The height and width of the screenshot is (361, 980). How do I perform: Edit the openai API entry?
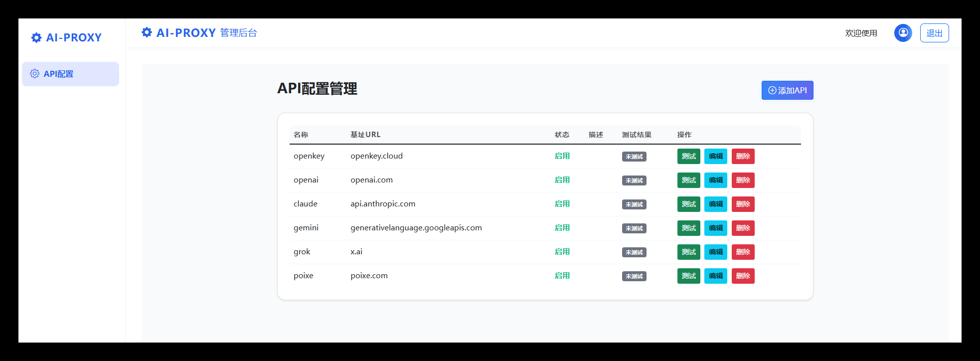pos(716,180)
